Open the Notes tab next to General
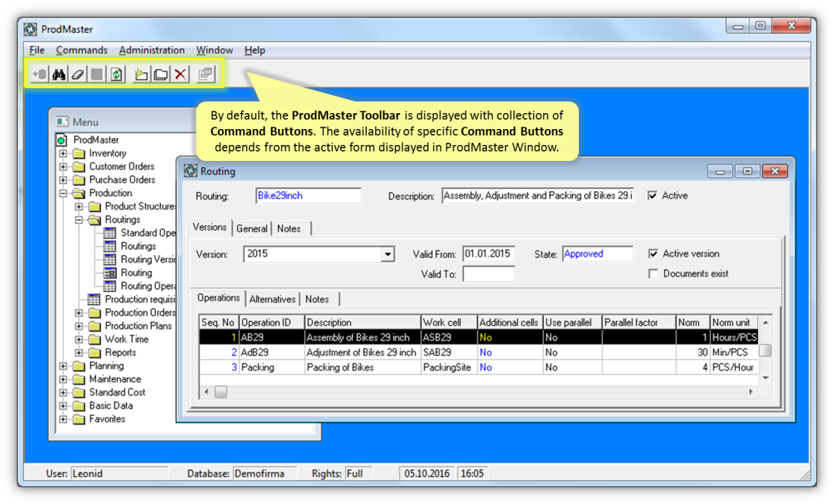The height and width of the screenshot is (504, 834). tap(289, 228)
